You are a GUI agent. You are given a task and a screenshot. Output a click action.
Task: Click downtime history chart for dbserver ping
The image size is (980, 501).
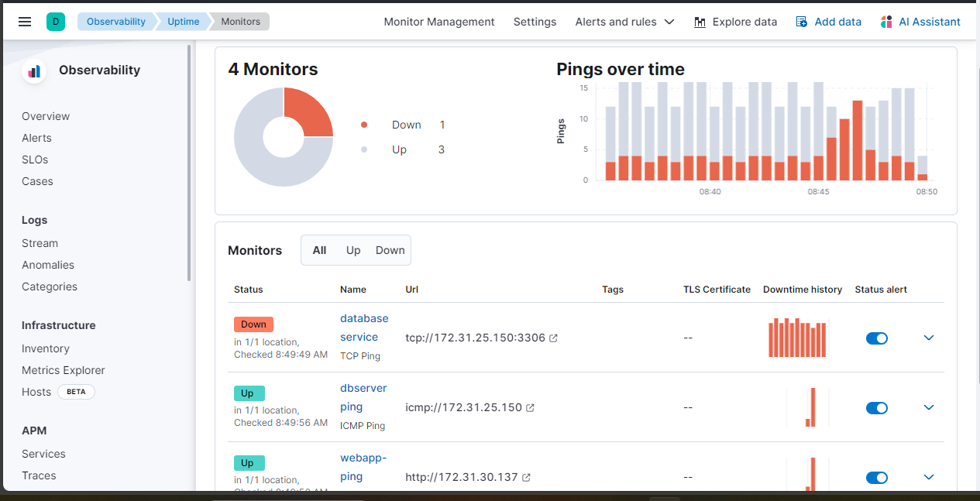(x=809, y=407)
